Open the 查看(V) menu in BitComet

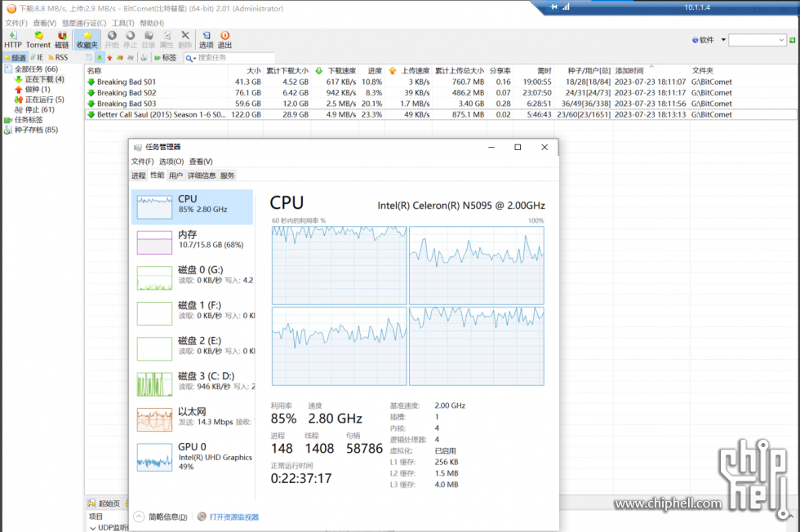pyautogui.click(x=44, y=23)
